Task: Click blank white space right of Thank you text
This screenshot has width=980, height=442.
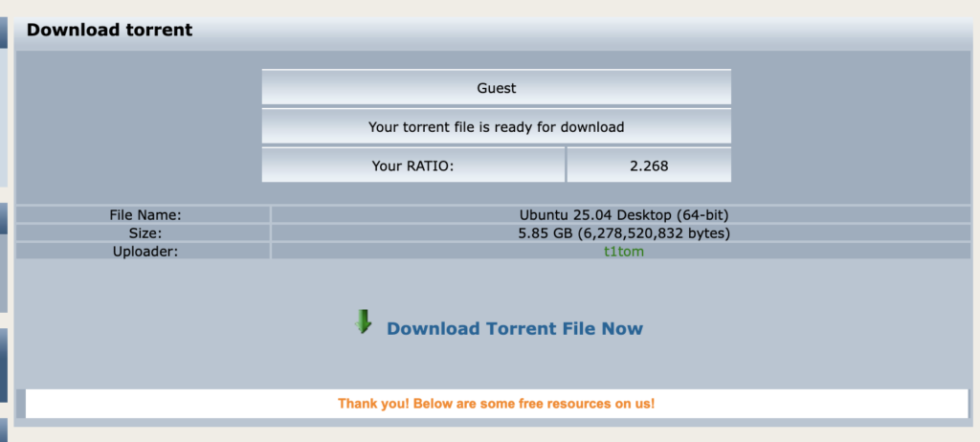Action: point(813,404)
